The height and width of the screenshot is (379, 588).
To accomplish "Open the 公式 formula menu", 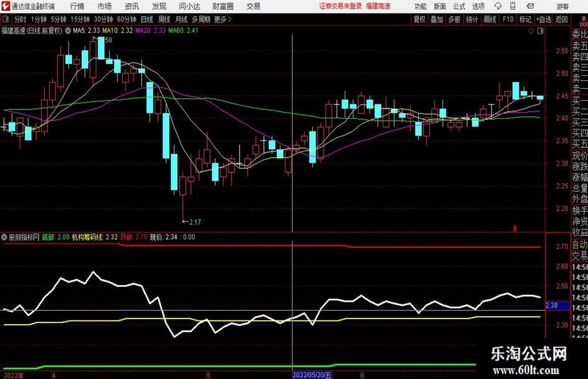I will (459, 6).
